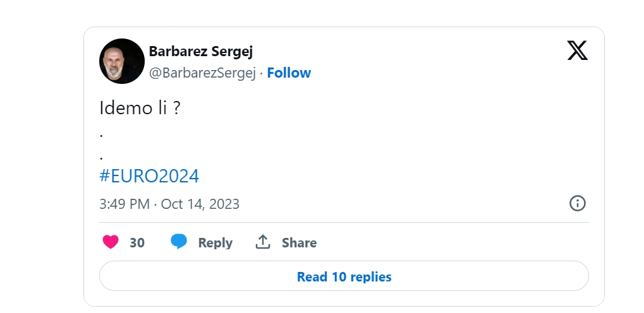Click the second dot line above hashtag

click(102, 158)
